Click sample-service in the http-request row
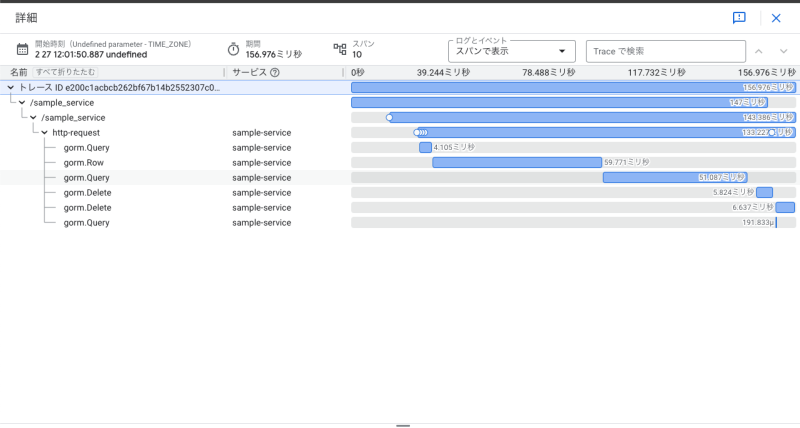The height and width of the screenshot is (428, 800). (x=262, y=133)
